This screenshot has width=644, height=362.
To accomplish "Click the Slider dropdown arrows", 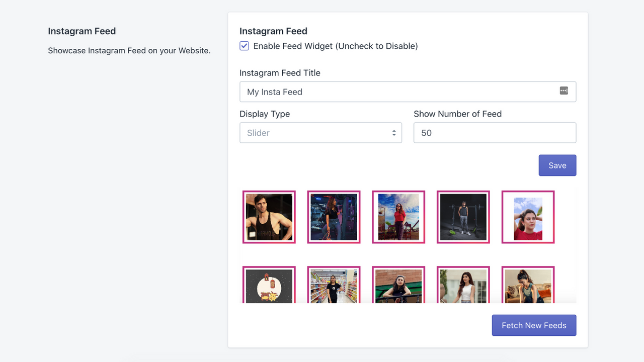I will click(394, 133).
